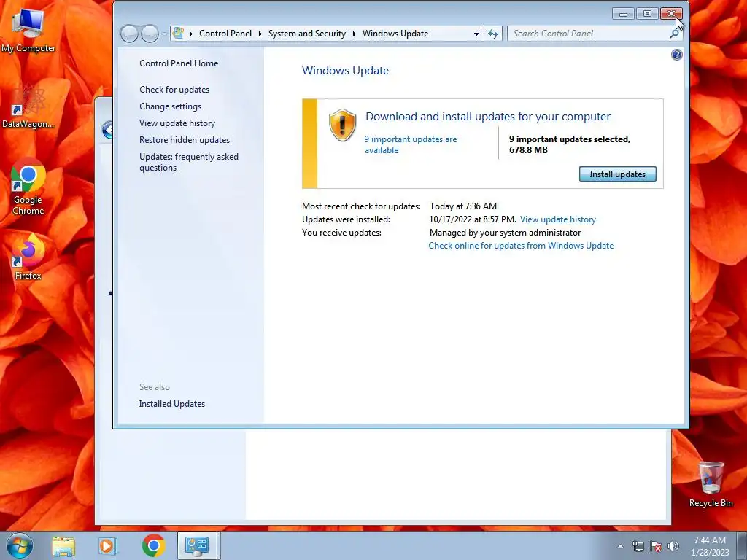
Task: Open Action Center flag tray icon
Action: coord(656,546)
